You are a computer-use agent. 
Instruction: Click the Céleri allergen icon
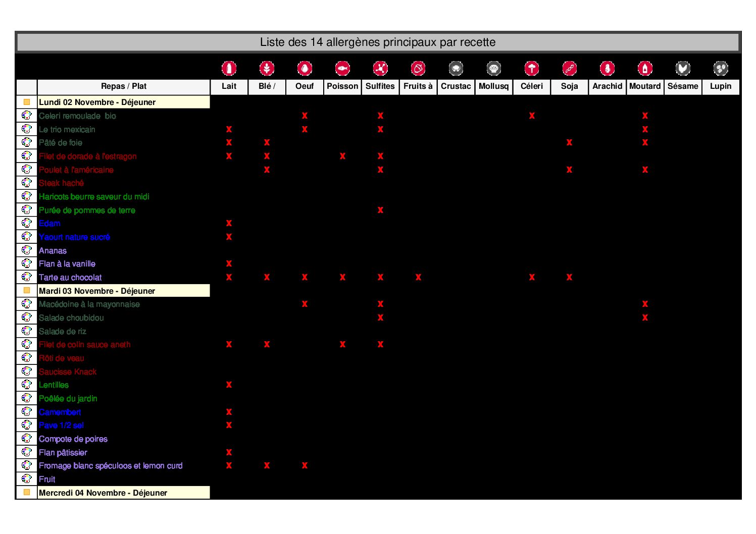[532, 68]
